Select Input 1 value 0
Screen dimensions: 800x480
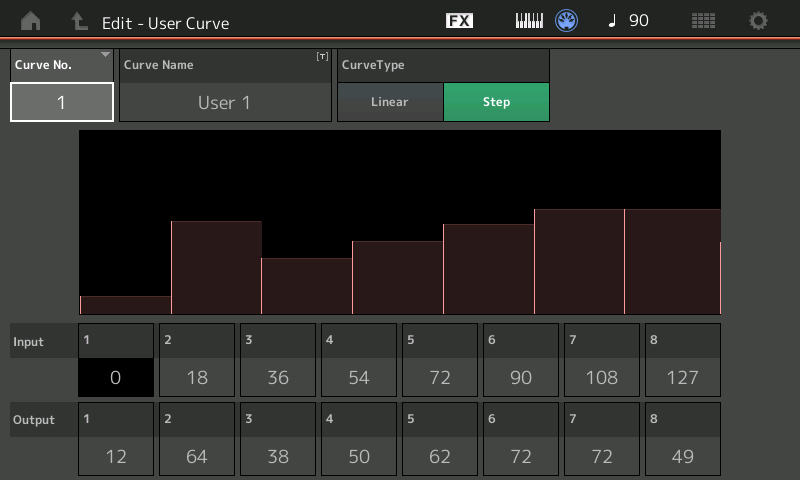[x=116, y=377]
